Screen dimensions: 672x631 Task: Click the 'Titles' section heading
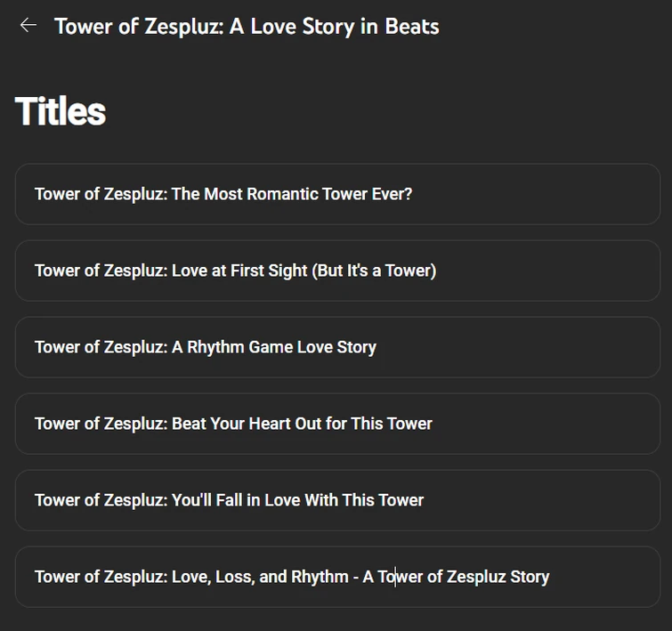(x=61, y=112)
